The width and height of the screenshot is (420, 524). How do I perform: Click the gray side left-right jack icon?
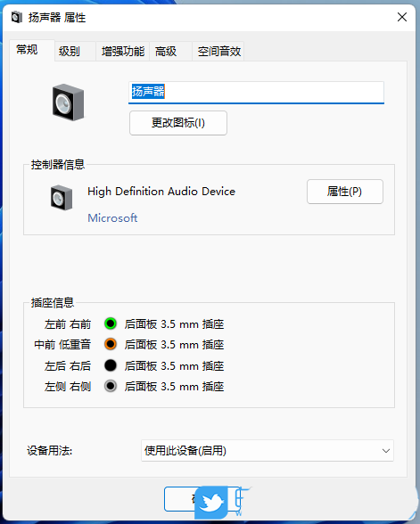tap(111, 386)
